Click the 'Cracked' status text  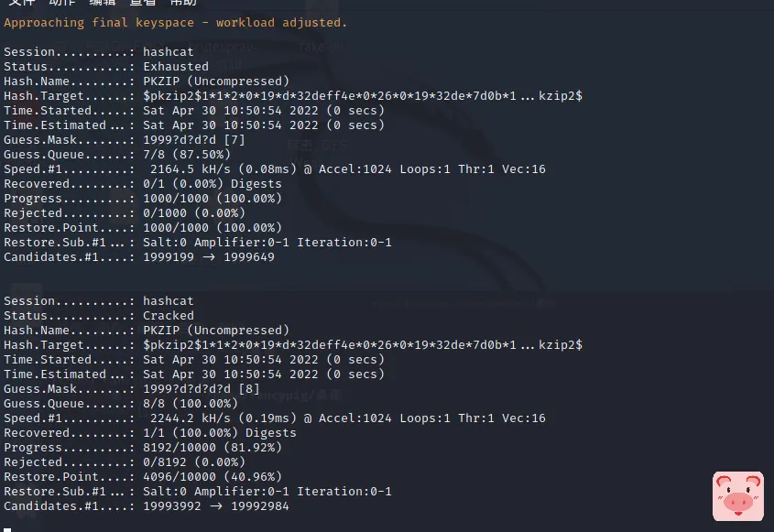pos(169,315)
